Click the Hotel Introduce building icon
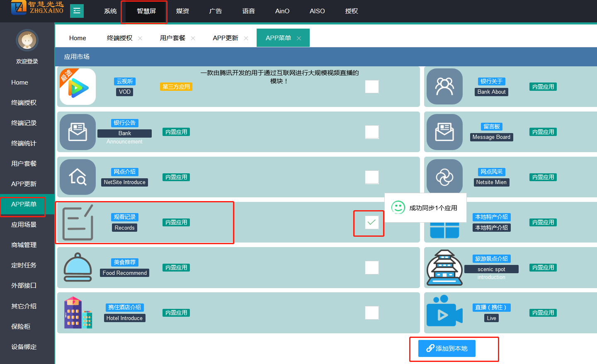The height and width of the screenshot is (364, 597). tap(78, 313)
